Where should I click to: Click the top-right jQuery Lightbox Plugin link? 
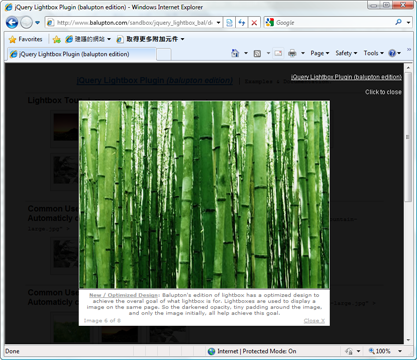pos(346,77)
